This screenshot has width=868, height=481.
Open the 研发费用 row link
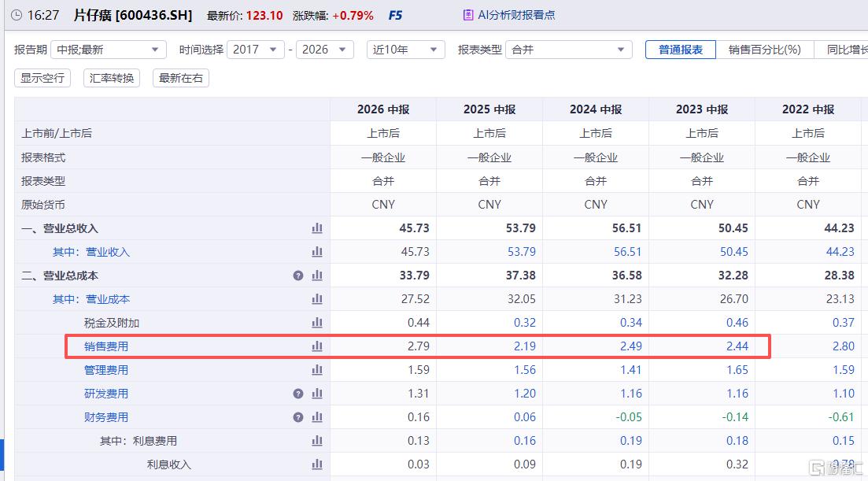[x=106, y=394]
